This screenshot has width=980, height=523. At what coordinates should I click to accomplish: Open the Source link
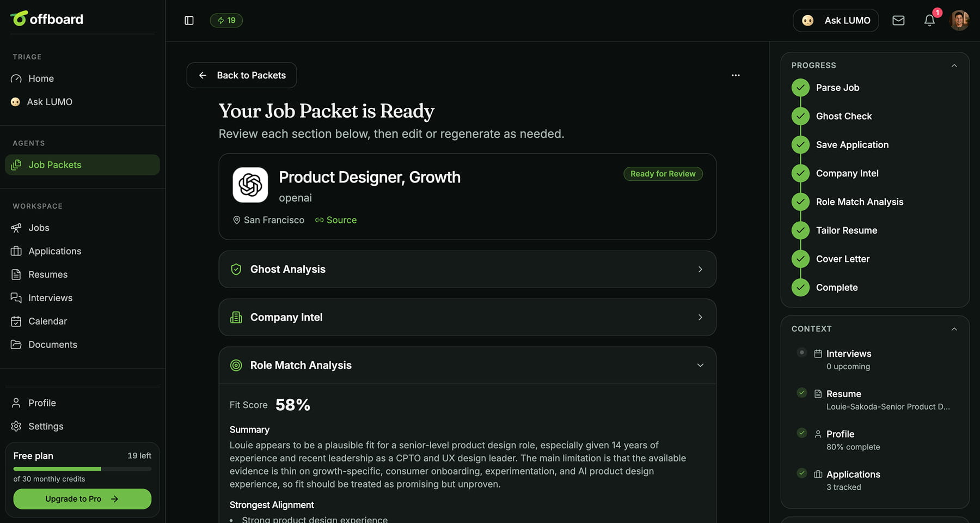click(336, 220)
